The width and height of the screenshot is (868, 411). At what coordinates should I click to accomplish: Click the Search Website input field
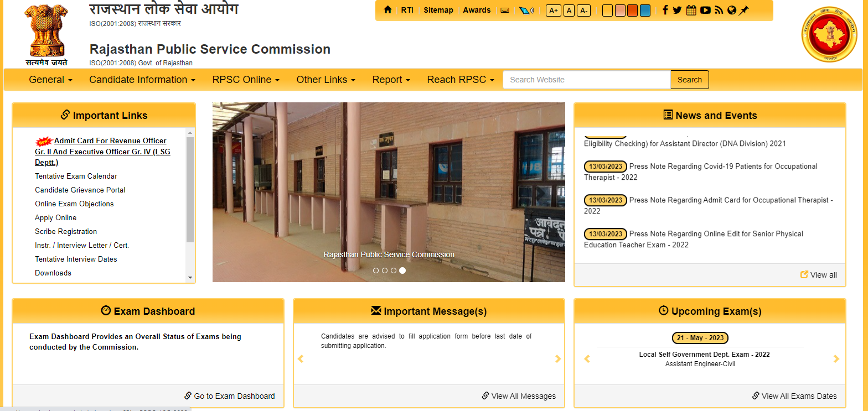point(587,80)
